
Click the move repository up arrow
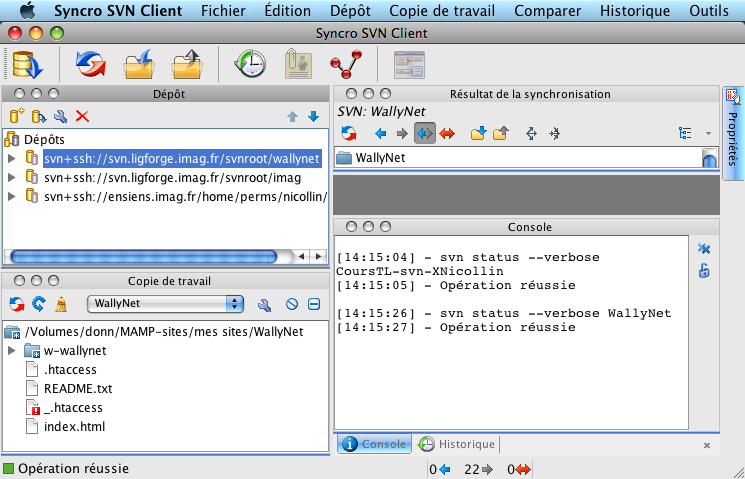293,116
